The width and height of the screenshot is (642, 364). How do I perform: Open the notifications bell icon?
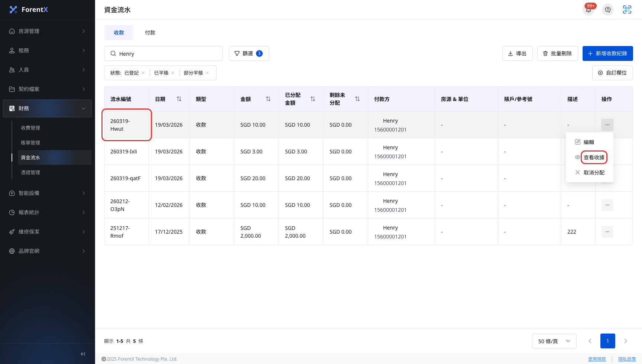tap(588, 10)
